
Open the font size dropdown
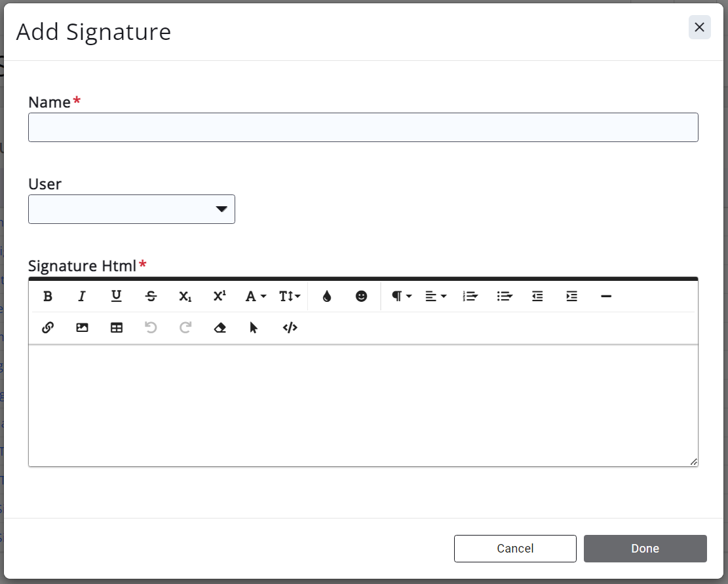click(x=290, y=297)
